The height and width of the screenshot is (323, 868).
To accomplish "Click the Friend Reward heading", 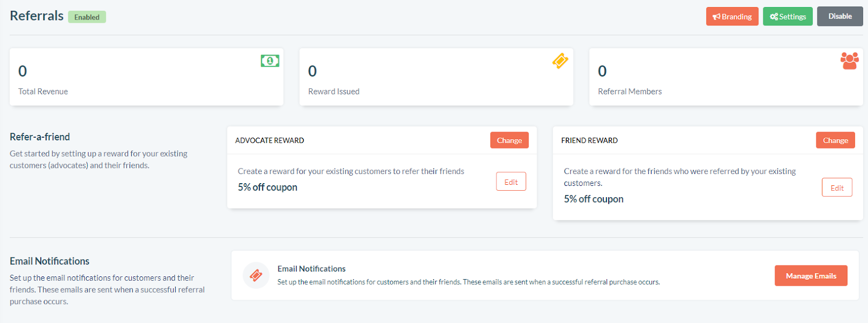I will tap(589, 140).
